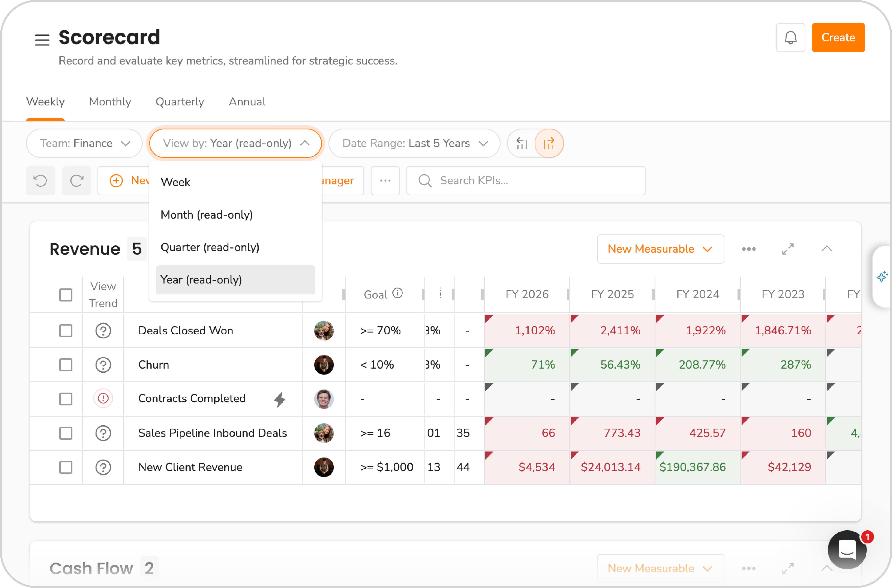The height and width of the screenshot is (588, 892).
Task: Switch to the Quarterly tab
Action: 180,102
